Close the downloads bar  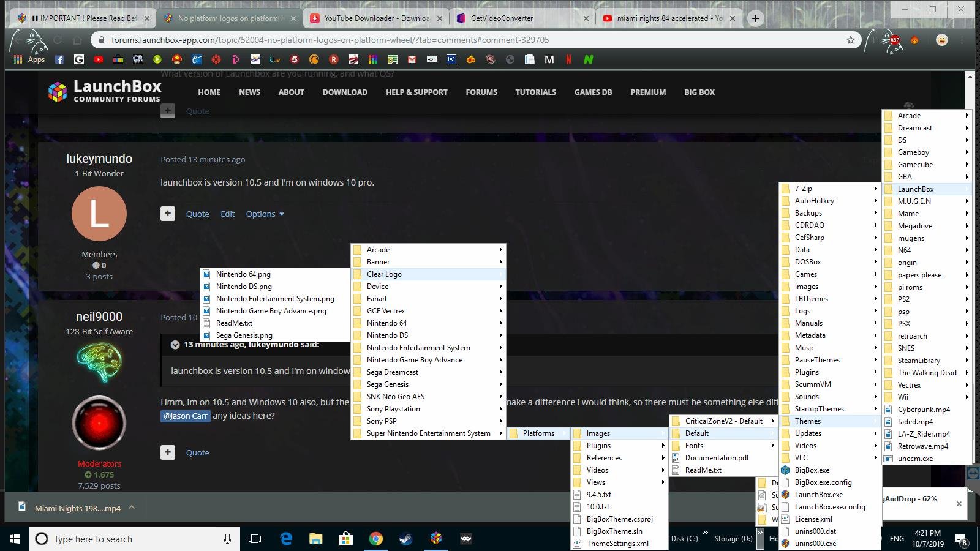[x=959, y=504]
